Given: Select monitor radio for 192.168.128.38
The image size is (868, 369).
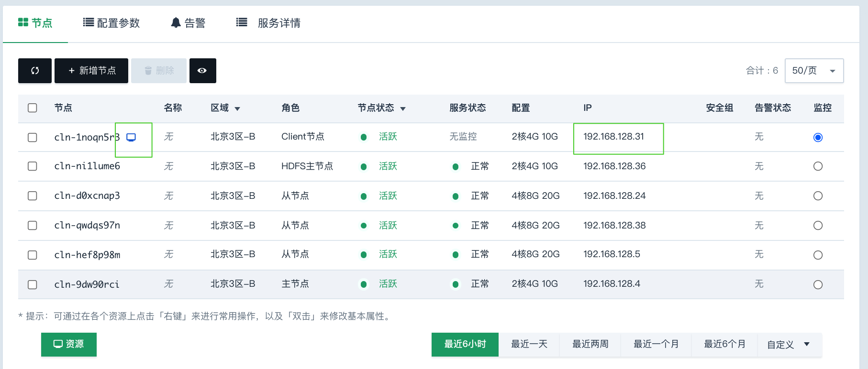Looking at the screenshot, I should click(818, 226).
